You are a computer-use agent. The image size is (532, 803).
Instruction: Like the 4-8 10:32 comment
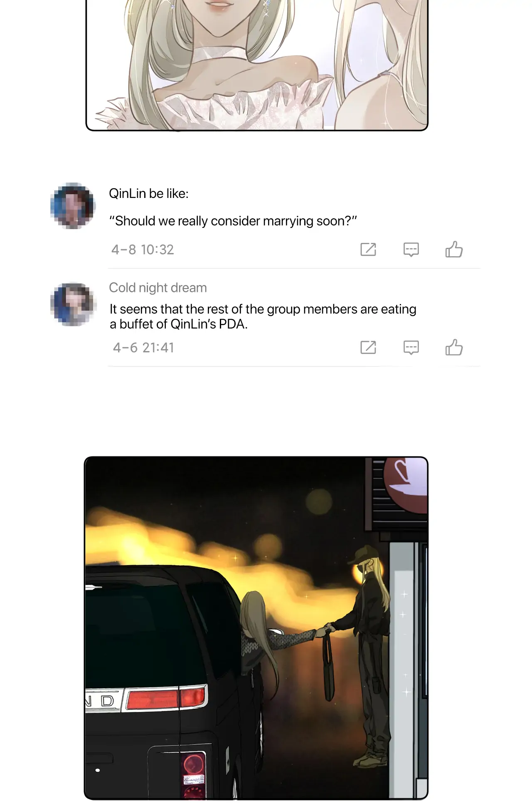(454, 249)
